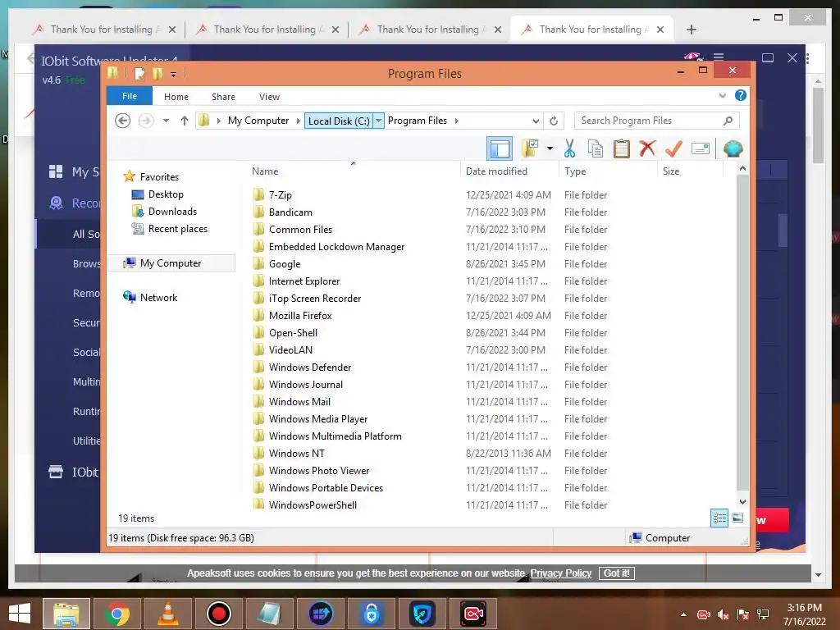Go up one level with Up arrow
Viewport: 840px width, 630px height.
tap(185, 121)
